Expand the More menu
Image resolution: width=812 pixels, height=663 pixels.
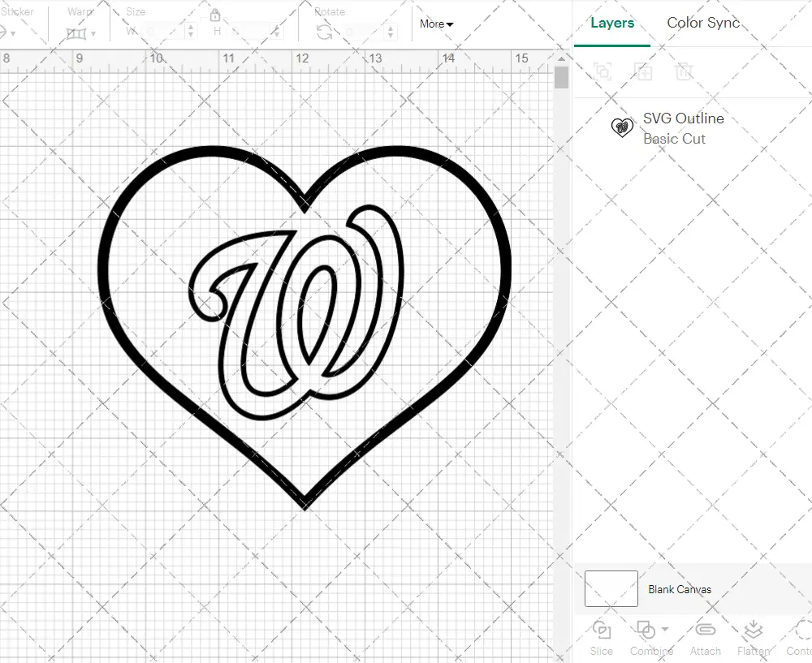pyautogui.click(x=437, y=24)
